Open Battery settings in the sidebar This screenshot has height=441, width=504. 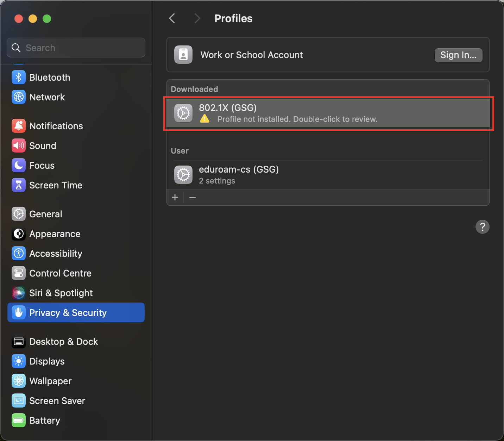click(45, 421)
